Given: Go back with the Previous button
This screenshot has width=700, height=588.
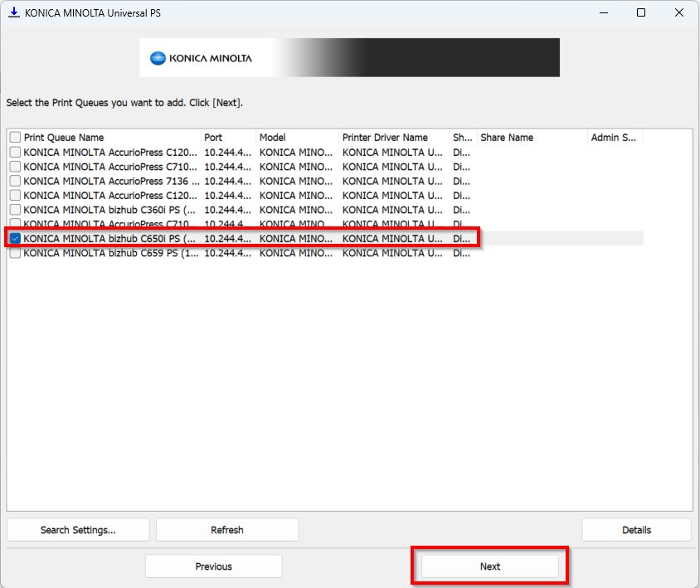Looking at the screenshot, I should coord(213,566).
